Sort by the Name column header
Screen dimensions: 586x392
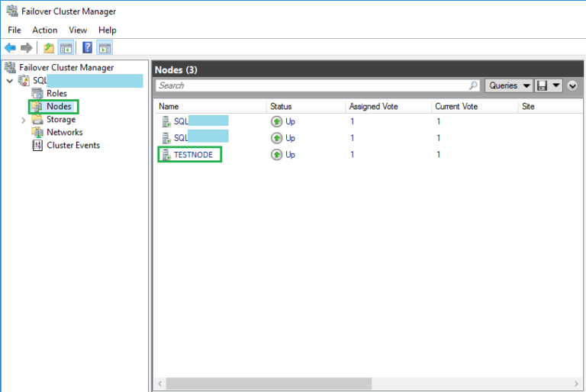click(210, 107)
